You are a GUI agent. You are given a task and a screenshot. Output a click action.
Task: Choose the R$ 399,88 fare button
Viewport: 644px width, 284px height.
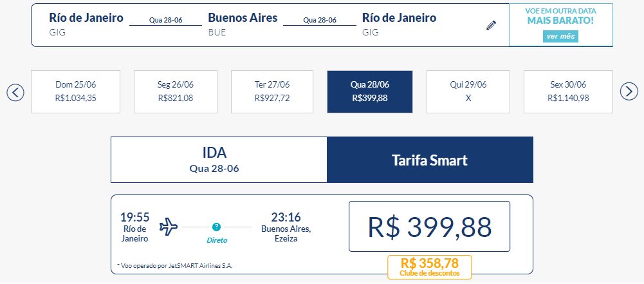click(429, 227)
